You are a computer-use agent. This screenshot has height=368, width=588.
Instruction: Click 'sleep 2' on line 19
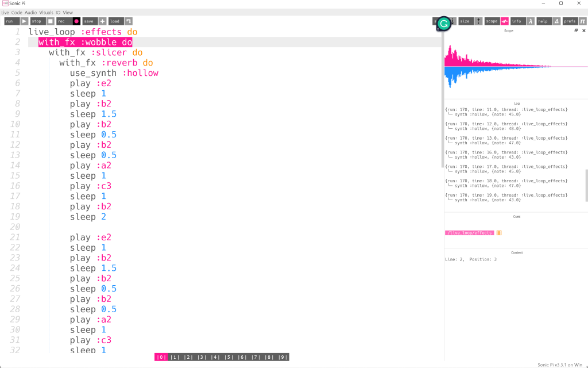point(88,217)
